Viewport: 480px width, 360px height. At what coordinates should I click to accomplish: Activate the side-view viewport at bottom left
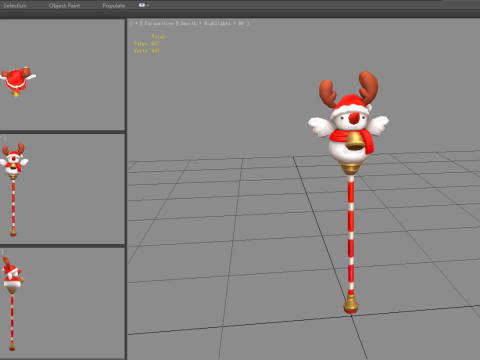62,303
